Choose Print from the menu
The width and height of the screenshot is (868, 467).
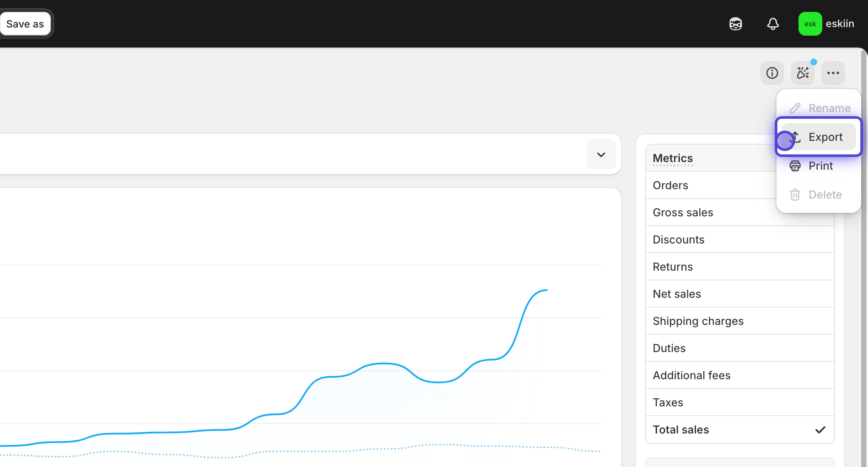tap(819, 166)
